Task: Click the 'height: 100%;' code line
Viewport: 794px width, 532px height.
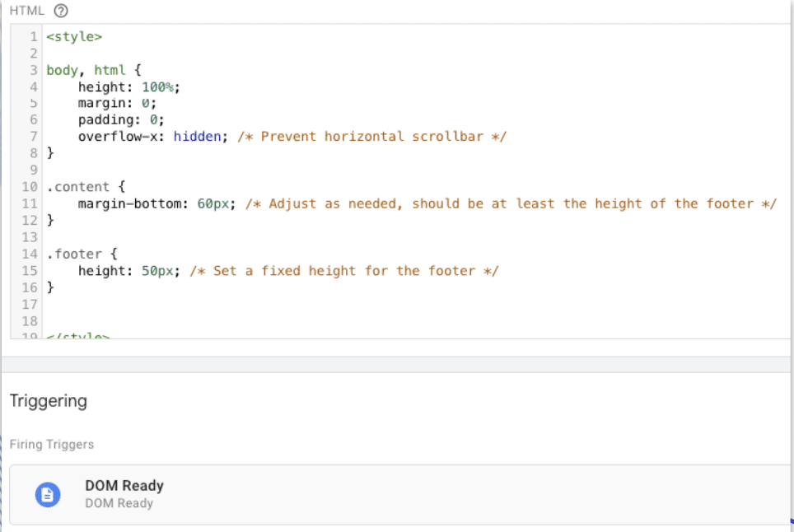Action: click(x=129, y=87)
